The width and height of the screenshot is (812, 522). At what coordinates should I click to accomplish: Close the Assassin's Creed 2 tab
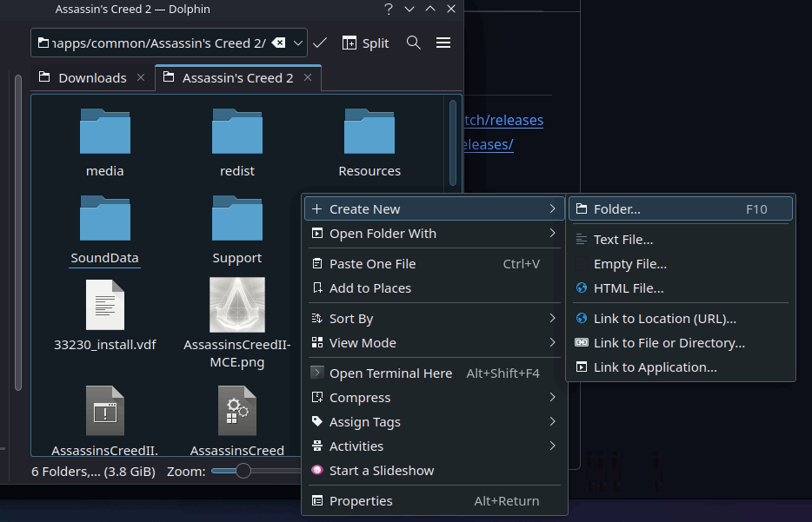[x=308, y=77]
